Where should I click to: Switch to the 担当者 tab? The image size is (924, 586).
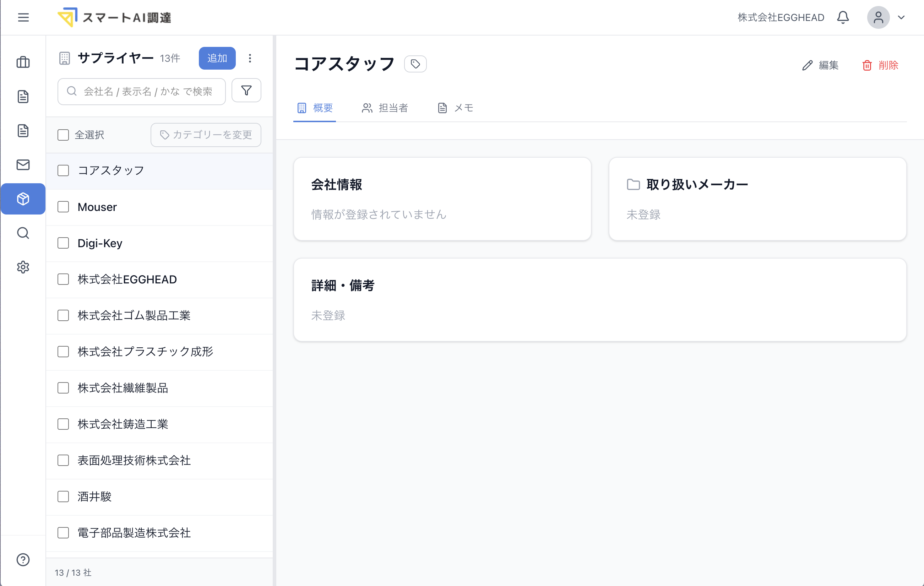click(385, 108)
